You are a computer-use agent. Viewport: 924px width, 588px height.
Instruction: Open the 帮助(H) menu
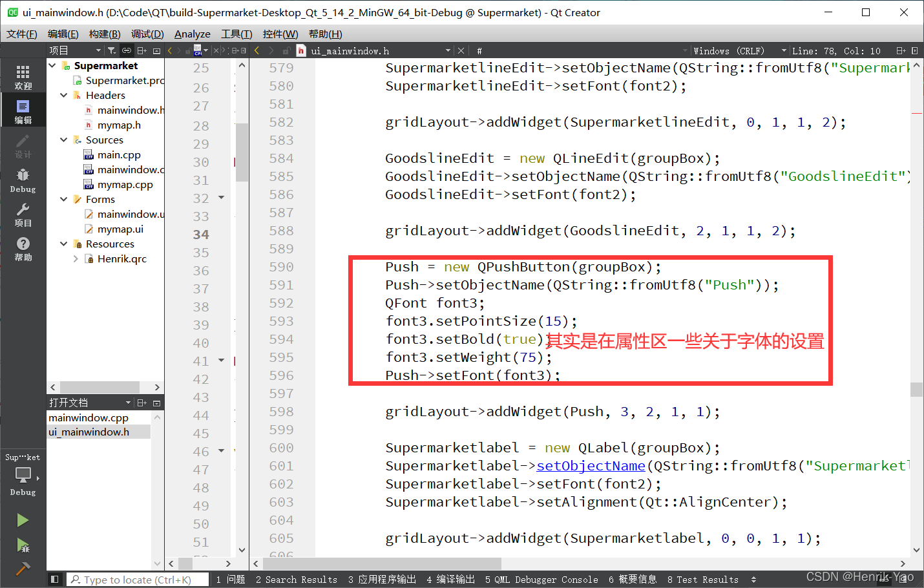(x=326, y=34)
